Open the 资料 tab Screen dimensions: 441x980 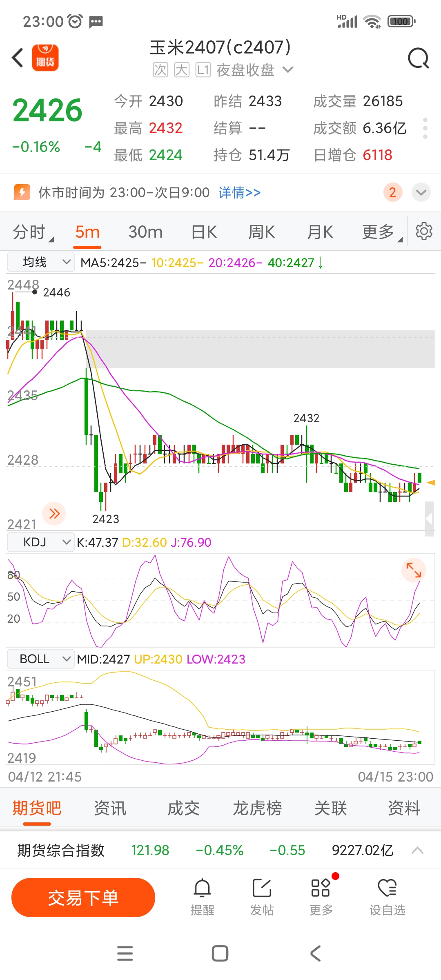[404, 808]
